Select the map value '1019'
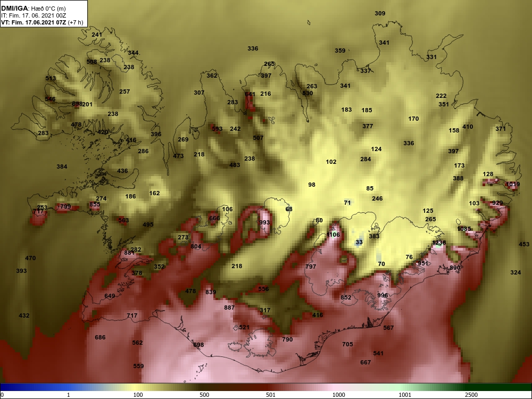Viewport: 532px width, 399px height. click(512, 184)
